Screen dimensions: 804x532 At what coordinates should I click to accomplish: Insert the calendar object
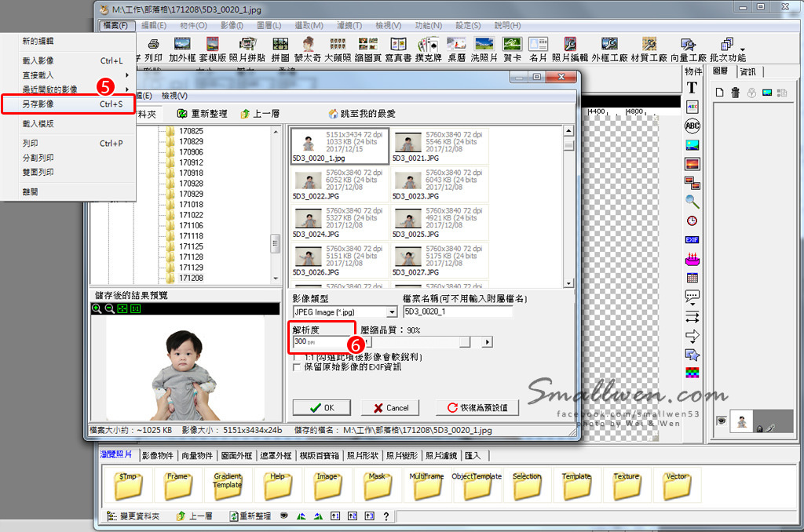pos(693,278)
